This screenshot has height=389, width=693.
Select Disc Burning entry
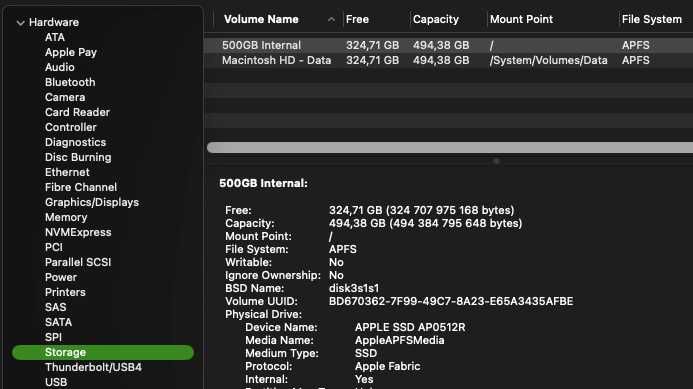point(78,157)
